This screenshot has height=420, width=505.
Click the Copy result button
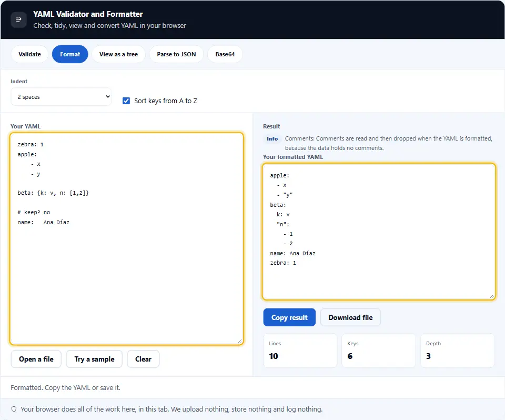tap(289, 317)
